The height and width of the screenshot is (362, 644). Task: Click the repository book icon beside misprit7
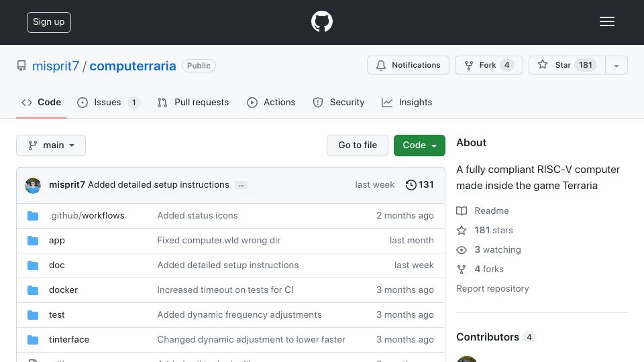pos(21,66)
